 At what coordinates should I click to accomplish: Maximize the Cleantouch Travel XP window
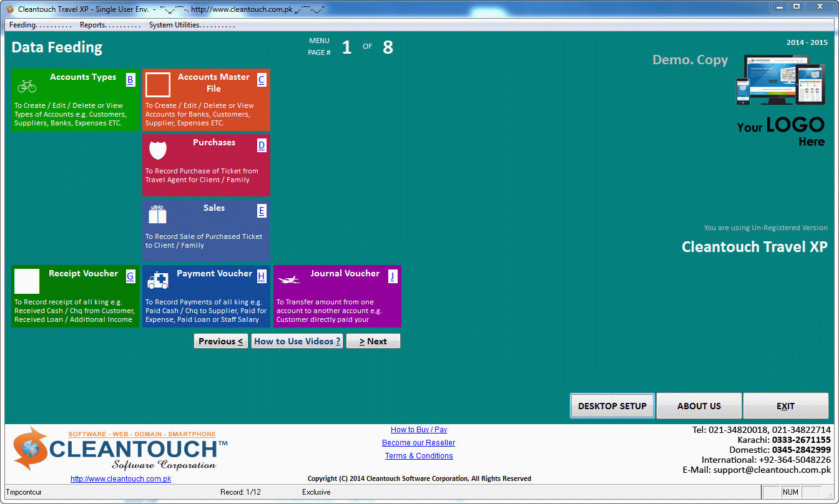(797, 6)
